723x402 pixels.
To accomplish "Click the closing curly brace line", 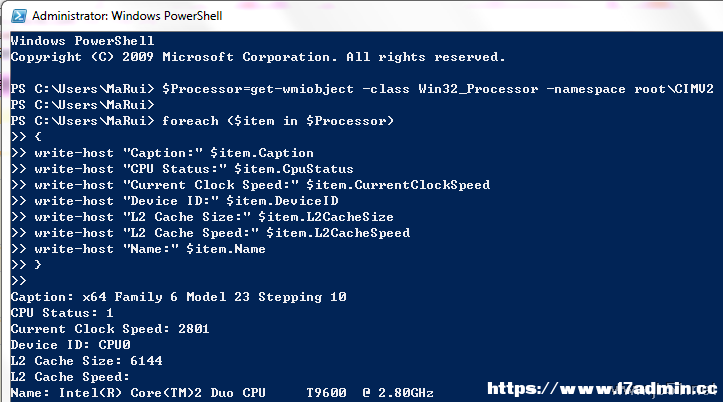I will [26, 265].
